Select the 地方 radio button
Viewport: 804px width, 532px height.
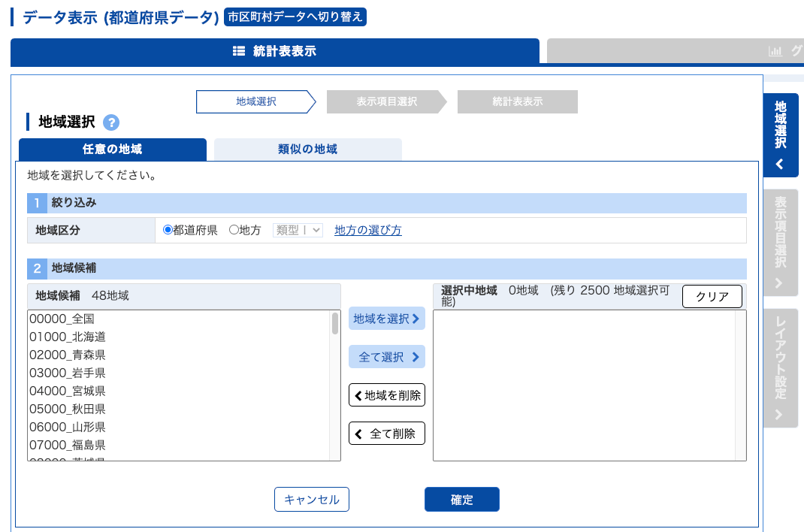[x=234, y=231]
